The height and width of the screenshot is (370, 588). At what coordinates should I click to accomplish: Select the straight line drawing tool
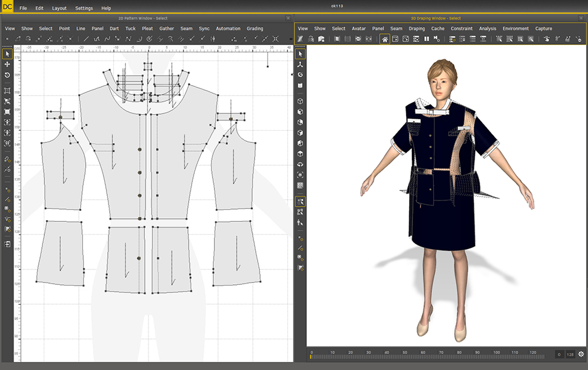coord(86,39)
